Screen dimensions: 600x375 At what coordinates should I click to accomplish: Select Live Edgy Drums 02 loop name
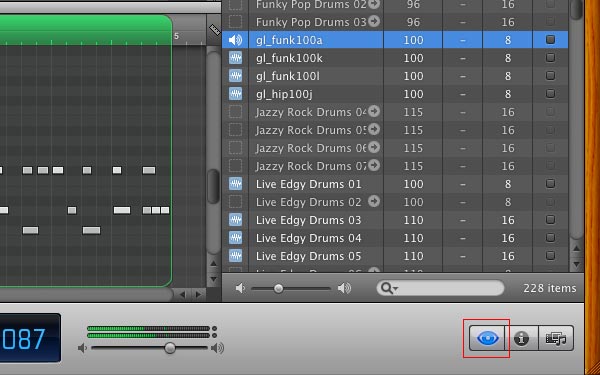point(308,202)
